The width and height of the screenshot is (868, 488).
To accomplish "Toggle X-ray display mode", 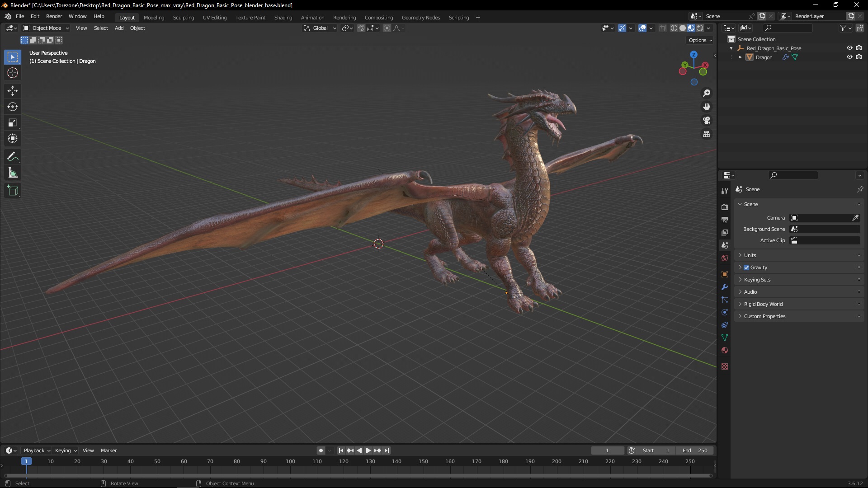I will point(662,28).
